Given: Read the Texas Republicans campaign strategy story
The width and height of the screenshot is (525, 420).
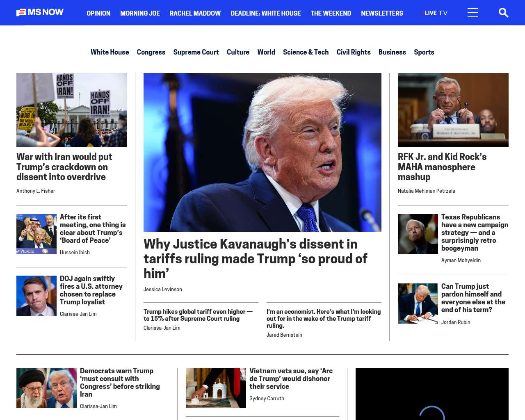Looking at the screenshot, I should pyautogui.click(x=474, y=232).
